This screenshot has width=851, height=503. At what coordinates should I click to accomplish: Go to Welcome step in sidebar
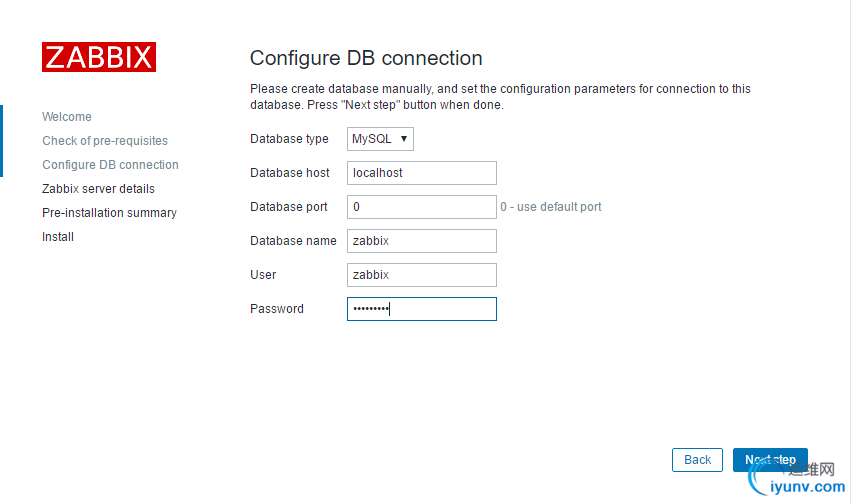coord(67,117)
